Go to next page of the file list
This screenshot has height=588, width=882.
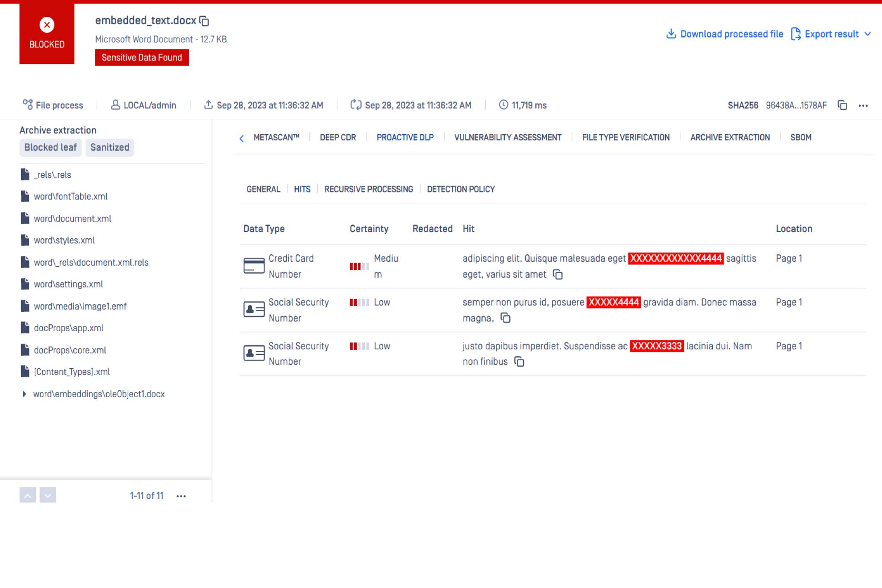coord(48,496)
